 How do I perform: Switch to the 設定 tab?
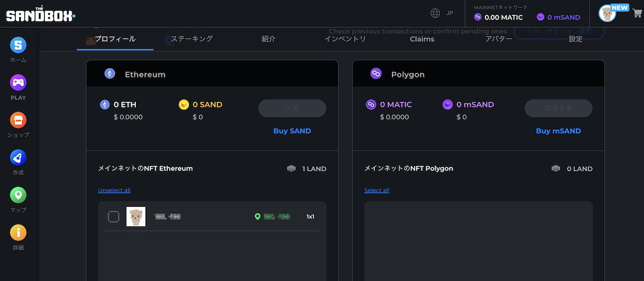point(575,39)
